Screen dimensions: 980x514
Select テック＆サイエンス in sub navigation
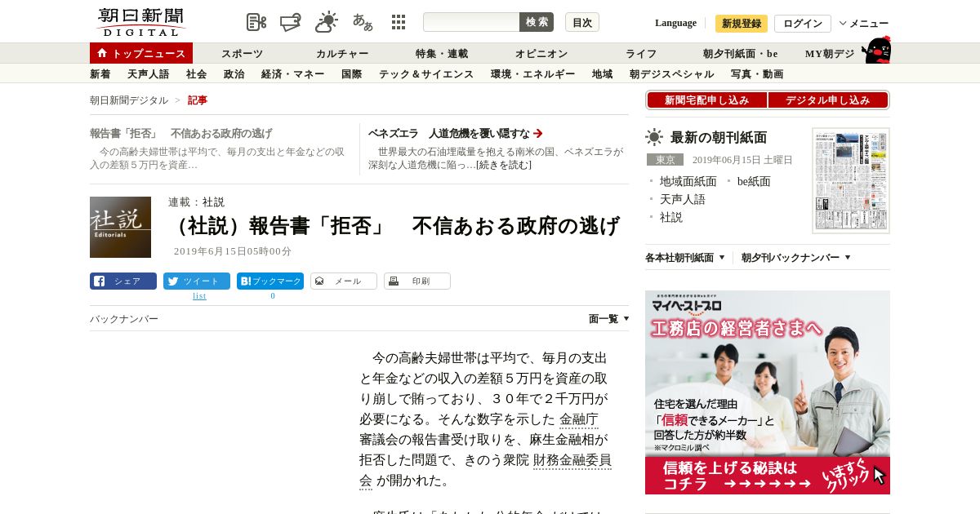point(426,74)
